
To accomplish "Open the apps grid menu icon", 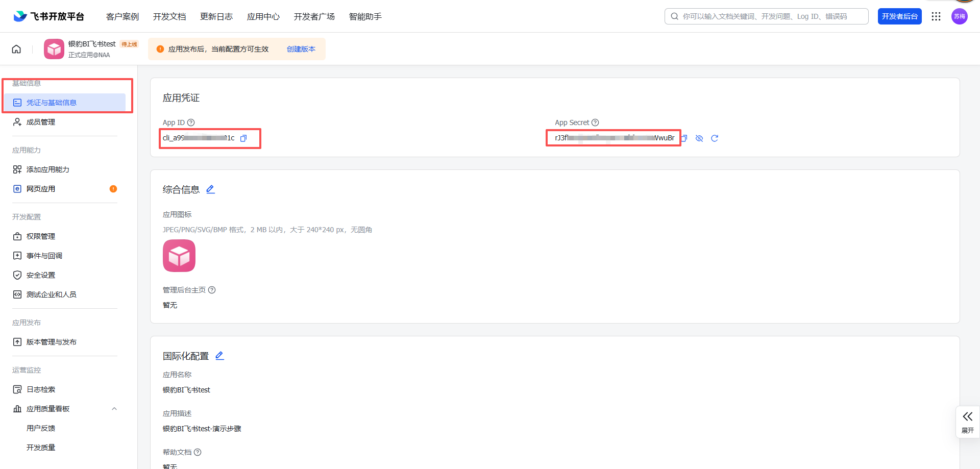I will 936,16.
